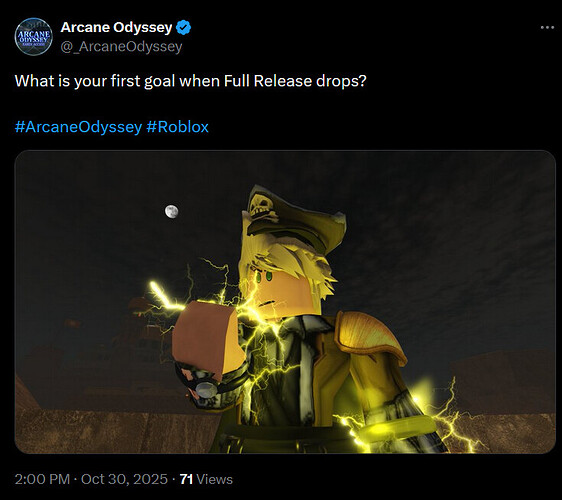Select the tweet text about Full Release
Screen dimensions: 562x500
[x=191, y=81]
